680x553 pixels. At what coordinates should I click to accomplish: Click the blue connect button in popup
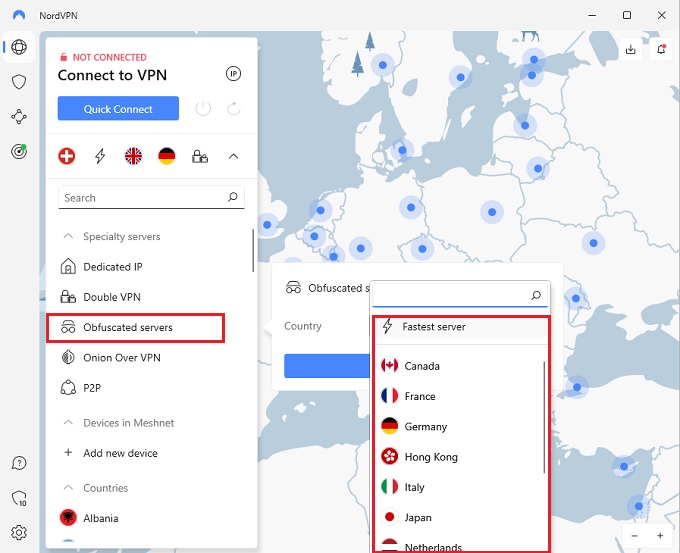point(327,366)
